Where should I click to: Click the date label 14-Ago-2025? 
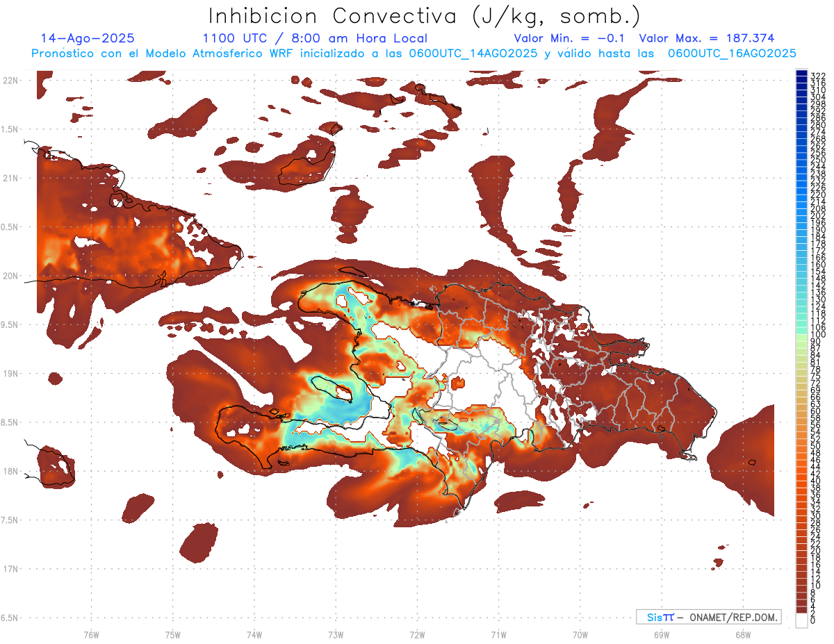click(88, 38)
